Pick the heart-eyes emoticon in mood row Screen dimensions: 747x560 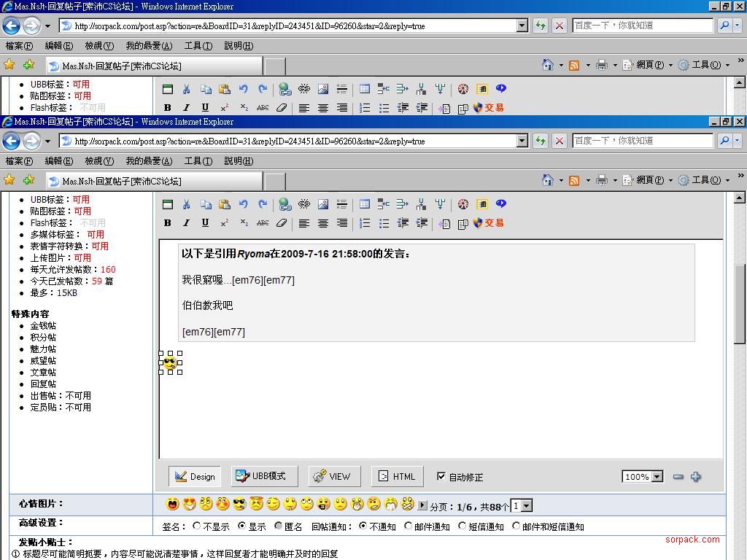point(189,504)
